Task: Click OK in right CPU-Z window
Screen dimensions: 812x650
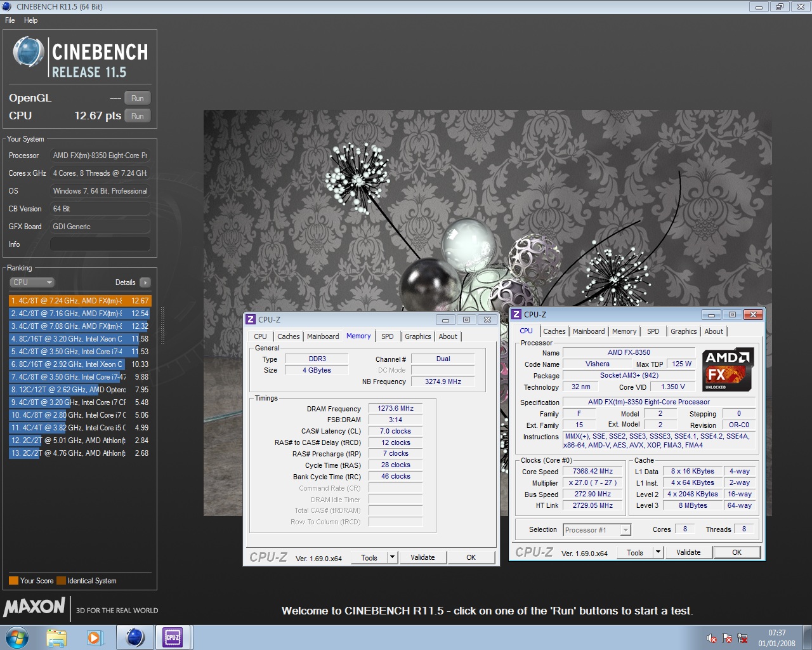Action: pyautogui.click(x=737, y=552)
